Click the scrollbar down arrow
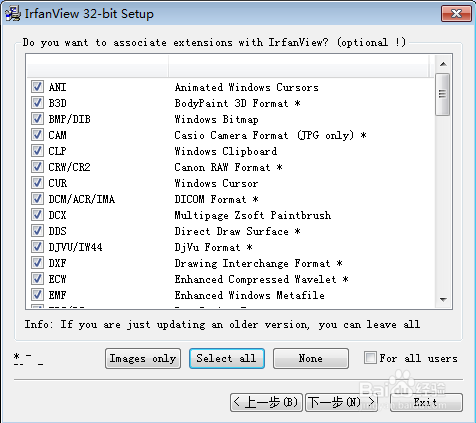Image resolution: width=476 pixels, height=423 pixels. click(443, 300)
